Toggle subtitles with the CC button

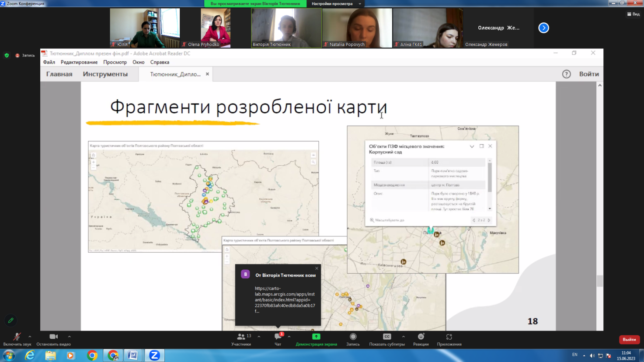pyautogui.click(x=387, y=337)
